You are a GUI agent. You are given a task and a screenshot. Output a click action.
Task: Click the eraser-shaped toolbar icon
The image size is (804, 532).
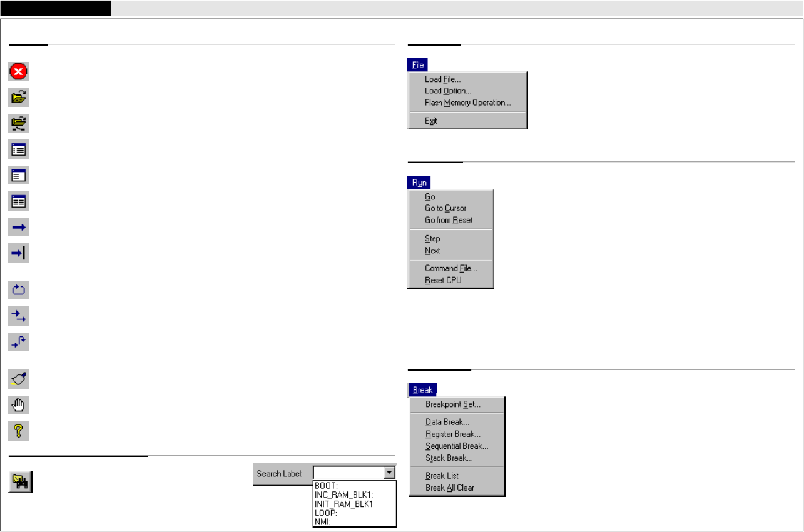click(x=19, y=379)
